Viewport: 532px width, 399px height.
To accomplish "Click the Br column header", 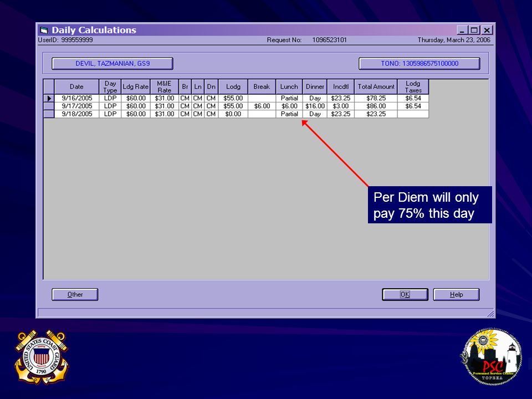I will (185, 87).
